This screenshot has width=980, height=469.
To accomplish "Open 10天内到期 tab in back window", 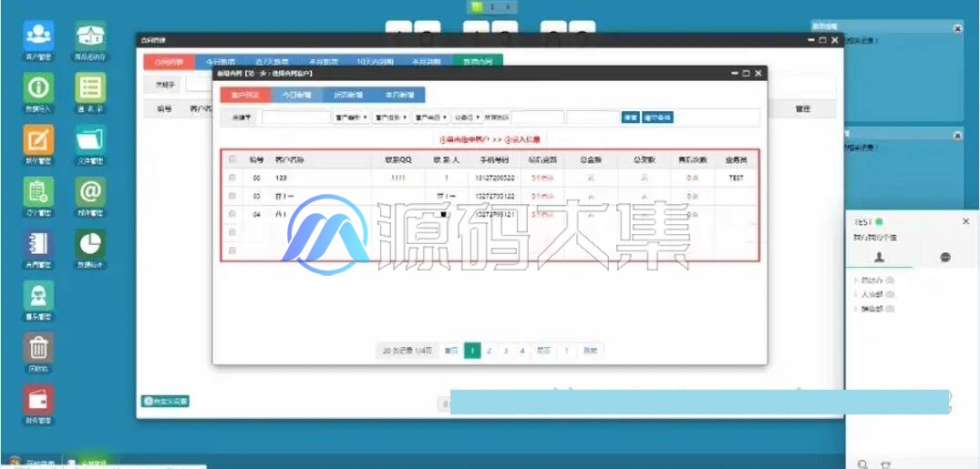I will 375,62.
